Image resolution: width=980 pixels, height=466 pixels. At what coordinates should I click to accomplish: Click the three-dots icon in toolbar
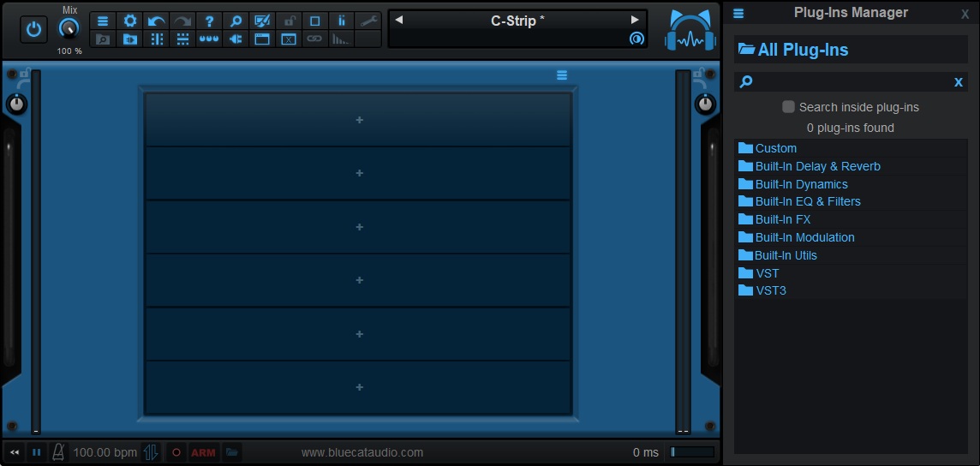point(209,39)
